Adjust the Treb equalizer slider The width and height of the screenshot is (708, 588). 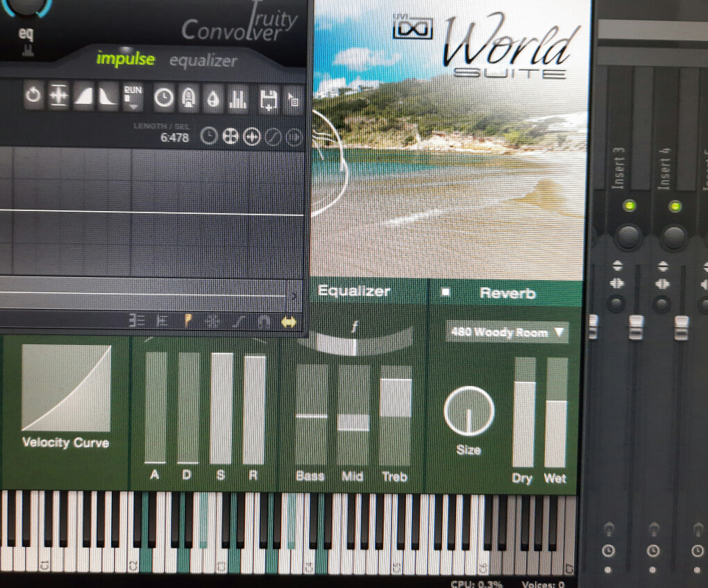point(396,416)
